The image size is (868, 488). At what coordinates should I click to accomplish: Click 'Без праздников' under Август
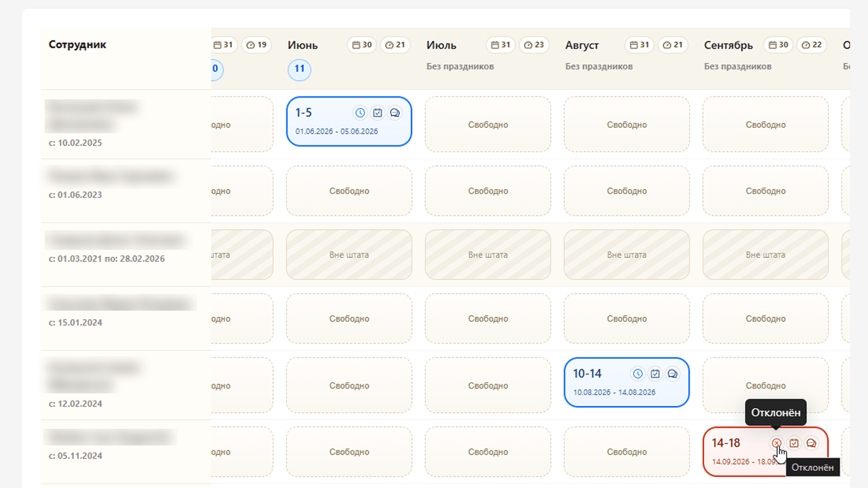(x=599, y=66)
